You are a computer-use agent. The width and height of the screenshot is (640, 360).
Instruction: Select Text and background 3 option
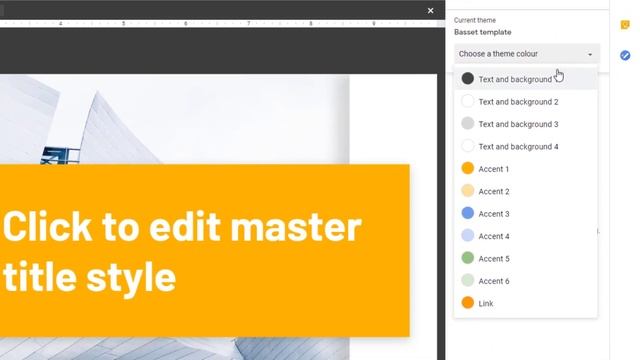[x=526, y=124]
